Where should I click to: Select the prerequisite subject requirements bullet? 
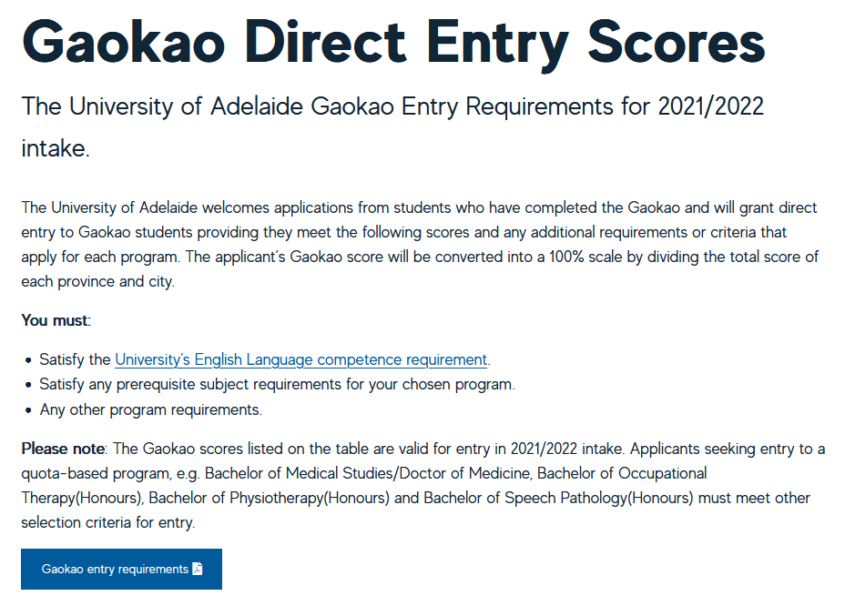(x=277, y=385)
